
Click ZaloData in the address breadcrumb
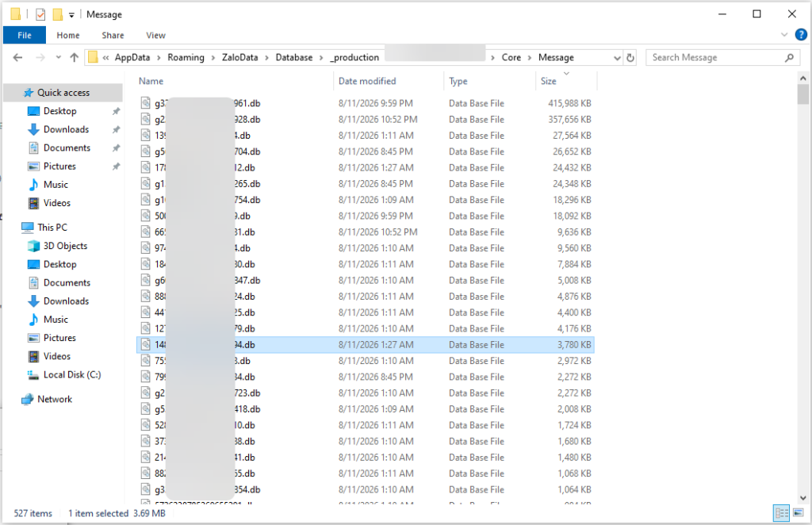239,57
